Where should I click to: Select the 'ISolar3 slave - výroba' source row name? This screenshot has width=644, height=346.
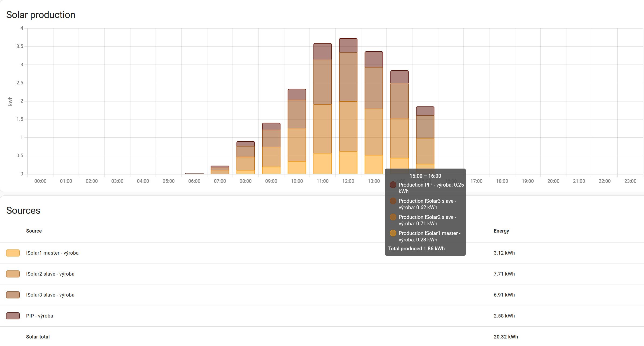coord(50,295)
